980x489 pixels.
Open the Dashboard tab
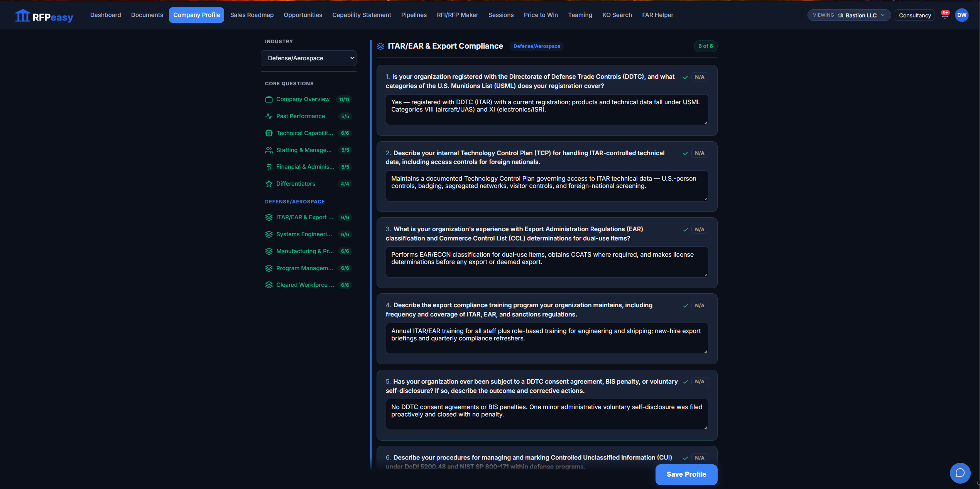[x=106, y=15]
